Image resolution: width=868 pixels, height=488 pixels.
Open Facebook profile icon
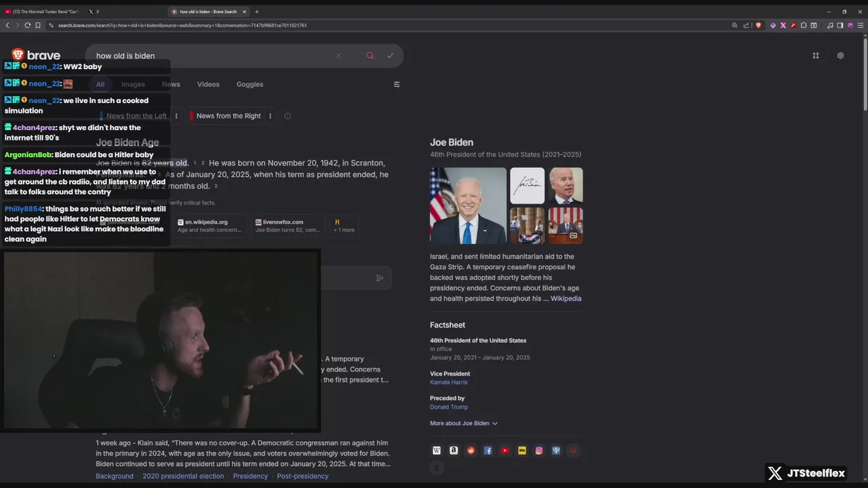pos(488,450)
